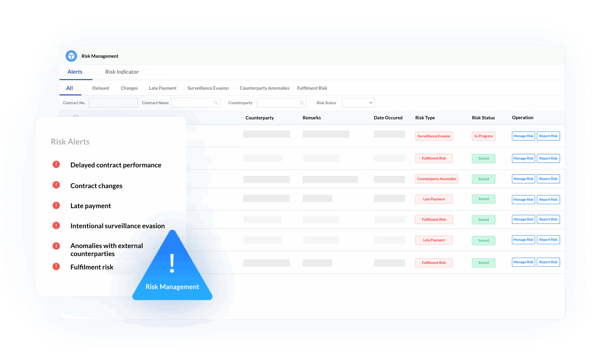The height and width of the screenshot is (364, 602).
Task: Click the Counterparty column header
Action: 259,118
